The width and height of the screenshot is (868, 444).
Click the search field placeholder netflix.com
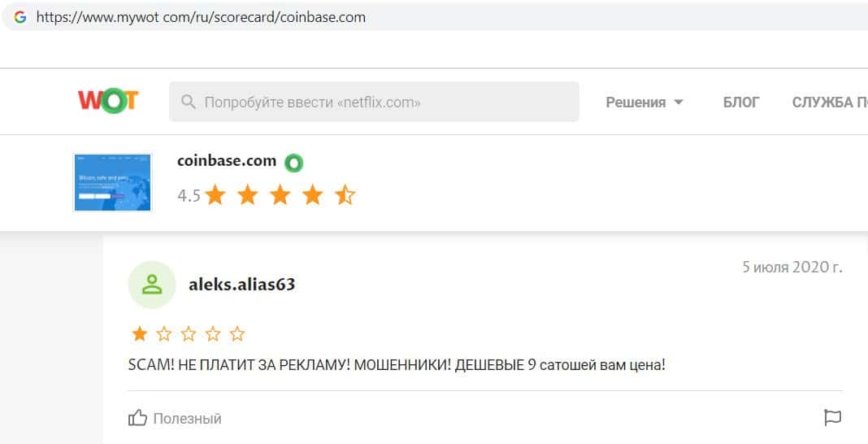312,102
